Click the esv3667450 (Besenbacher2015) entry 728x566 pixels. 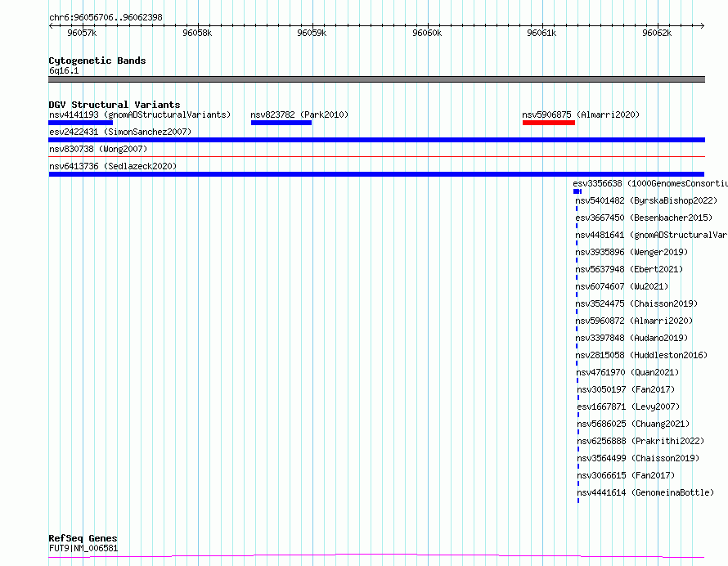click(644, 218)
